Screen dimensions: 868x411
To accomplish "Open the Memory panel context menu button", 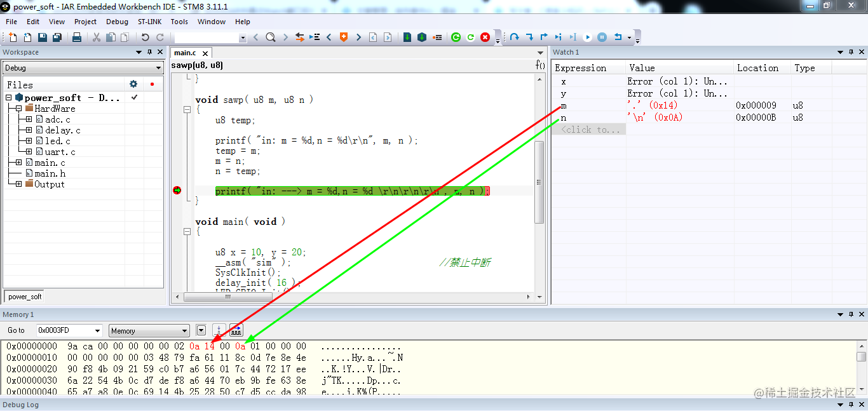I will point(201,330).
